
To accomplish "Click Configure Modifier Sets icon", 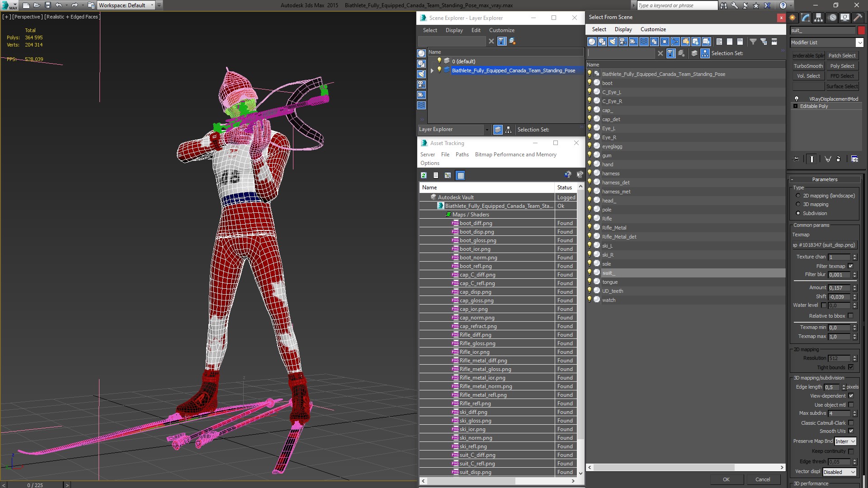I will click(854, 159).
